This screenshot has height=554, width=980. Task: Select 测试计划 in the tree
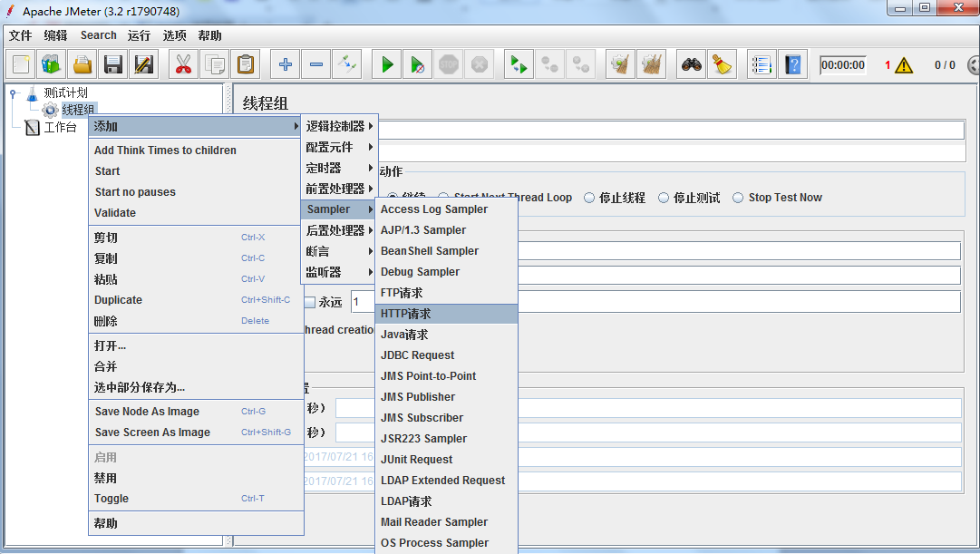tap(65, 93)
